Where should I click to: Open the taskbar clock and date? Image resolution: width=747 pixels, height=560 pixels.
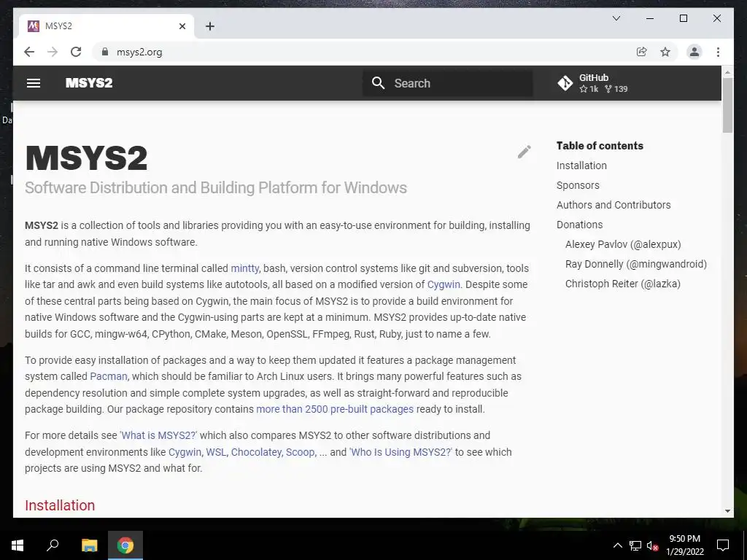(684, 545)
